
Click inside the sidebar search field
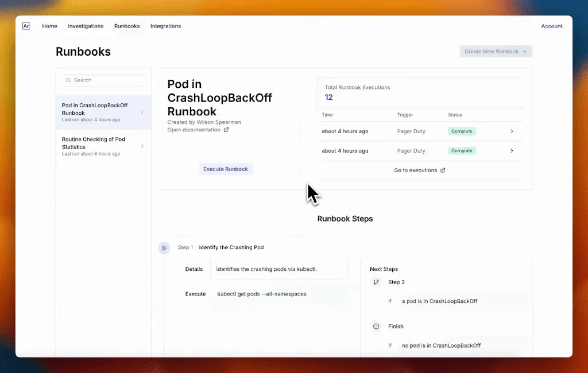103,80
